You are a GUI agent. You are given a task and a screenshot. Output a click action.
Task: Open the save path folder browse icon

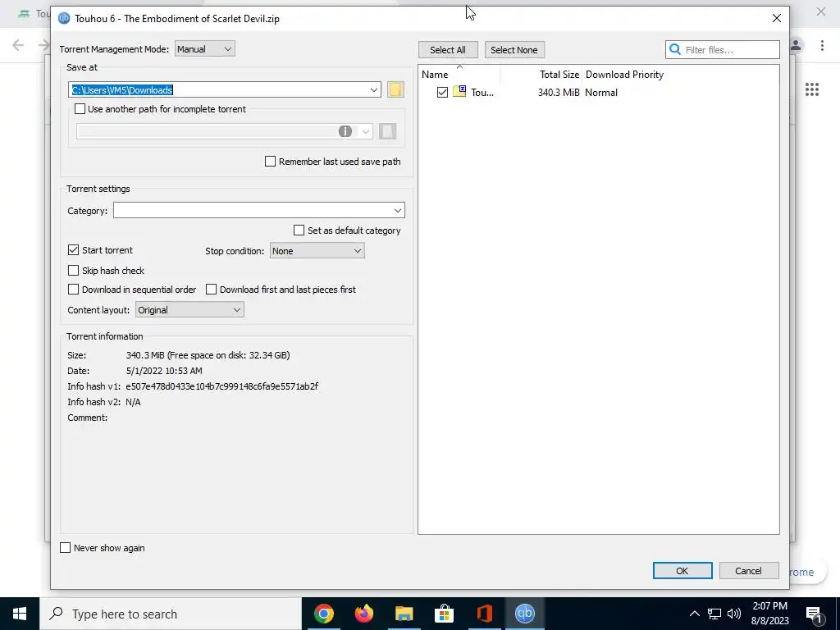click(395, 89)
